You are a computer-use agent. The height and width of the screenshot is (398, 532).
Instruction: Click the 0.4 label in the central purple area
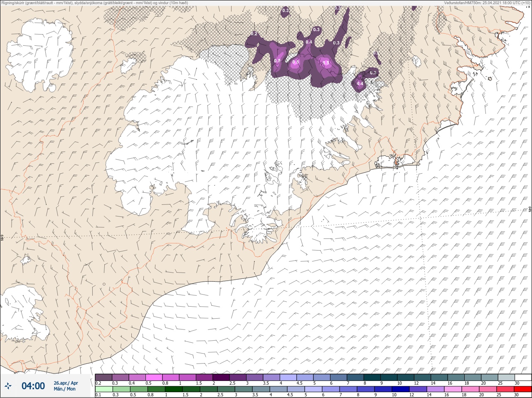[309, 42]
